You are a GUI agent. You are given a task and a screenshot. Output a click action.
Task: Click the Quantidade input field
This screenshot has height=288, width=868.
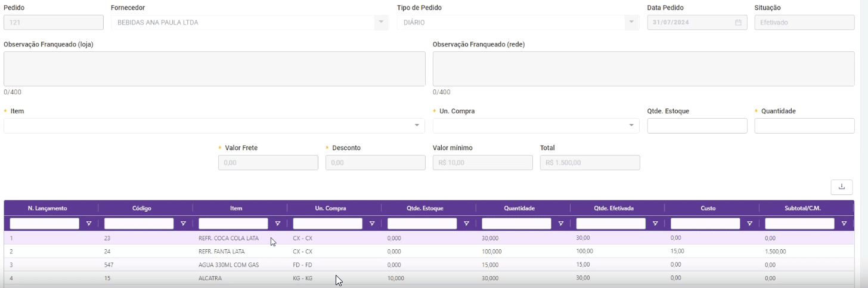(x=804, y=126)
